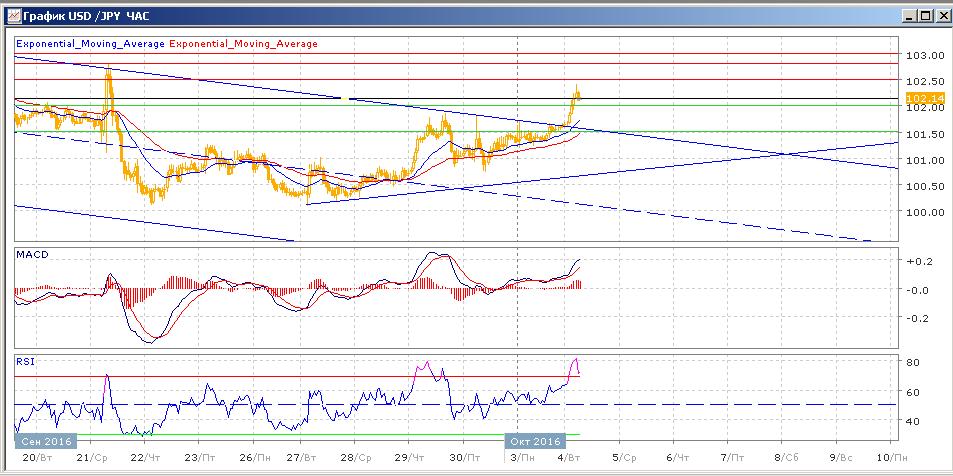Click the Сен 2016 month label
Viewport: 953px width, 476px height.
click(42, 439)
